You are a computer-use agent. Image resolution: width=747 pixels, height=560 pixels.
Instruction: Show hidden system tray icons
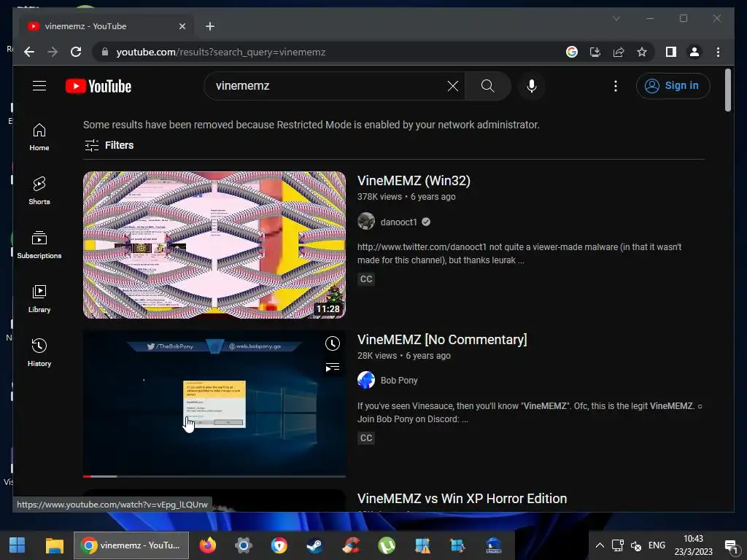600,545
